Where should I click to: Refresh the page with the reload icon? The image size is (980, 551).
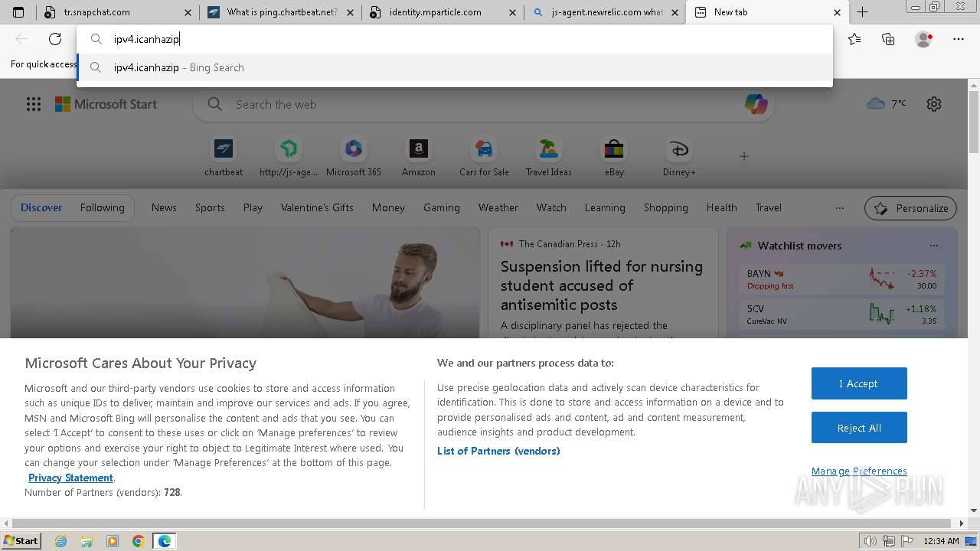(x=55, y=39)
